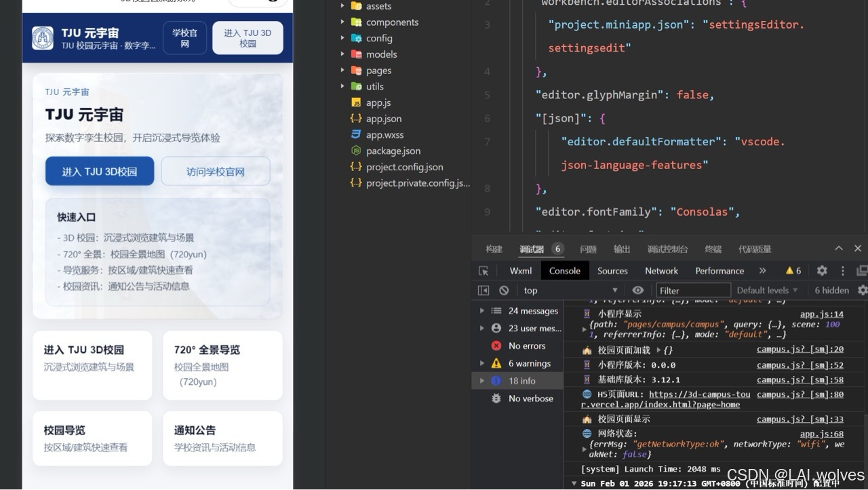Open the lower card titled 进入 TJU 3D校园

(92, 365)
